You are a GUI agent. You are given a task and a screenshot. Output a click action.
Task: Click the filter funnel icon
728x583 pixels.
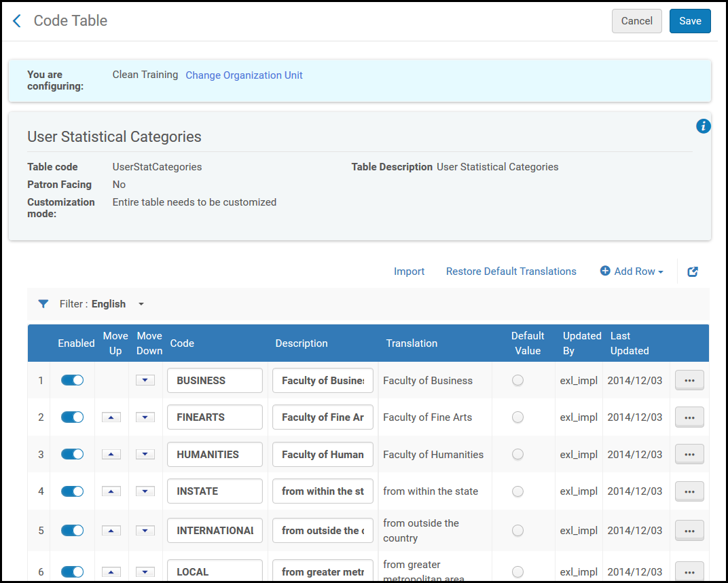[43, 304]
